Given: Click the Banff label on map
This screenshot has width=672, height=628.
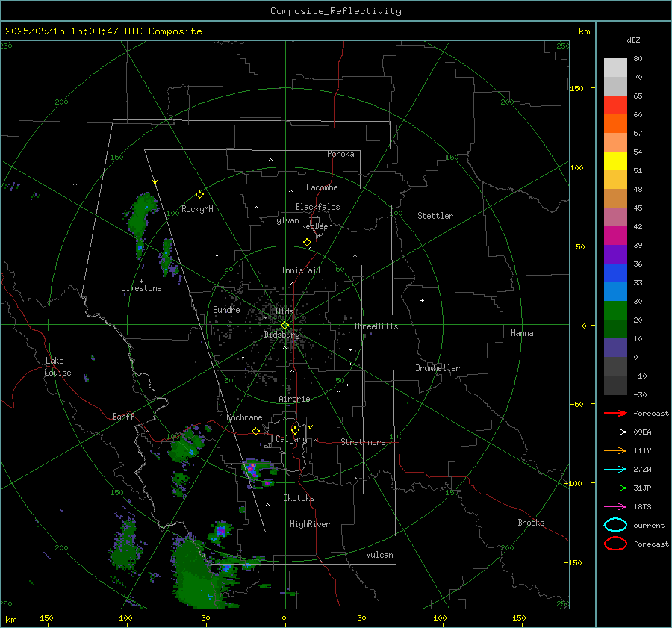Looking at the screenshot, I should coord(123,416).
